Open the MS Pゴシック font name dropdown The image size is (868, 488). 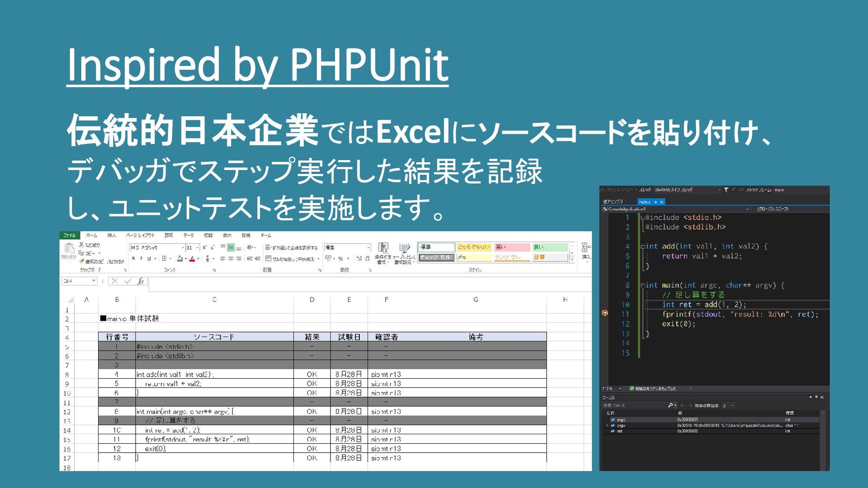point(183,248)
